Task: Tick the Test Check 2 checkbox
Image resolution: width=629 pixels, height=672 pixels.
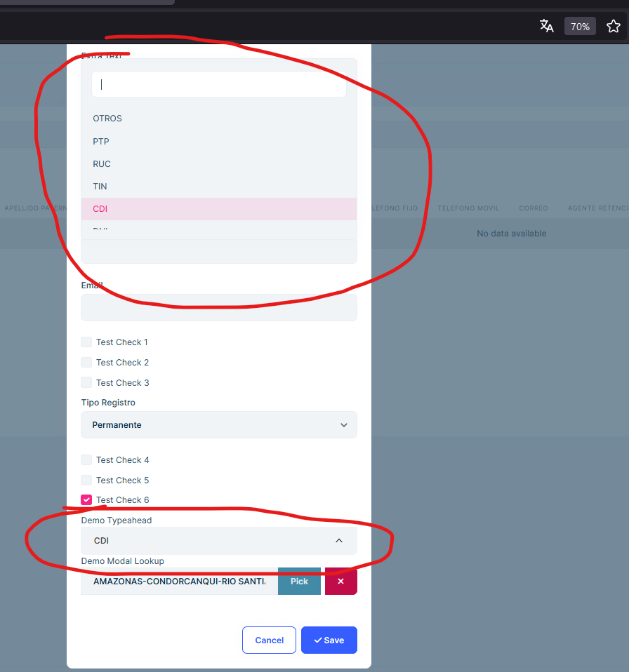Action: (86, 363)
